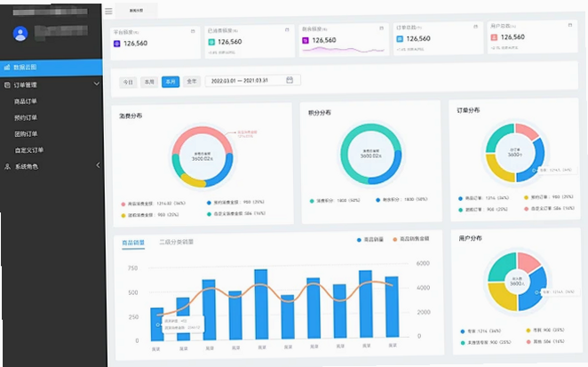The height and width of the screenshot is (367, 588).
Task: Toggle 商品消费金额 legend in 消费分布
Action: tap(154, 203)
